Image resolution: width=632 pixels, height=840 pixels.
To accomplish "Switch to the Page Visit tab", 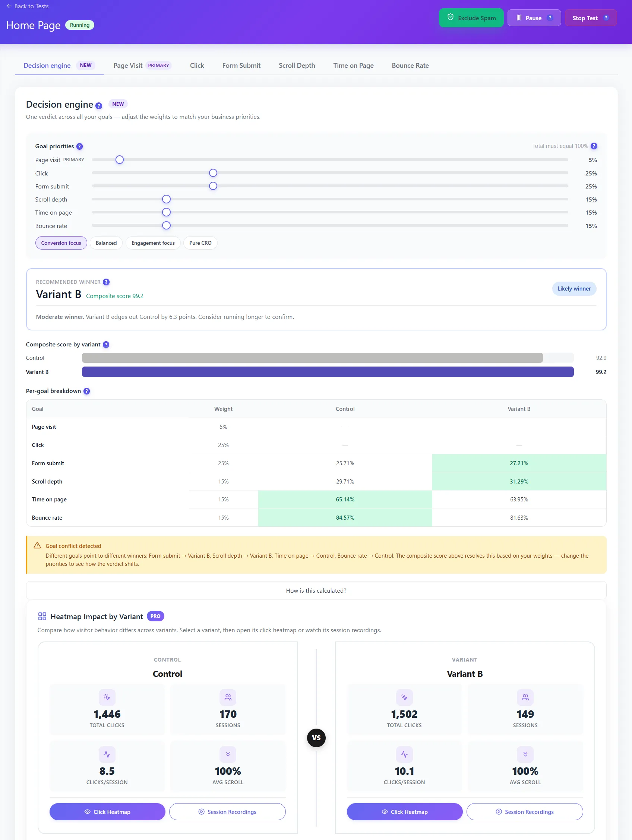I will tap(142, 65).
